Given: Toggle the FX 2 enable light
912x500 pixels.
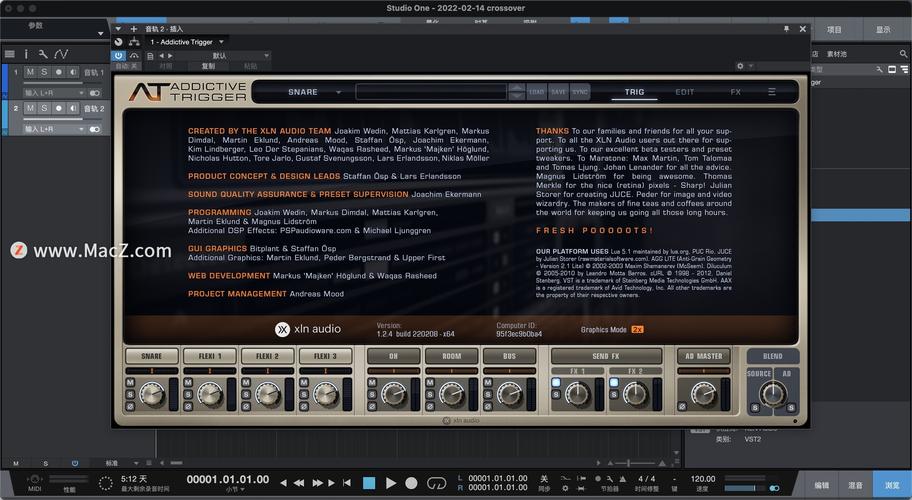Looking at the screenshot, I should (x=614, y=383).
